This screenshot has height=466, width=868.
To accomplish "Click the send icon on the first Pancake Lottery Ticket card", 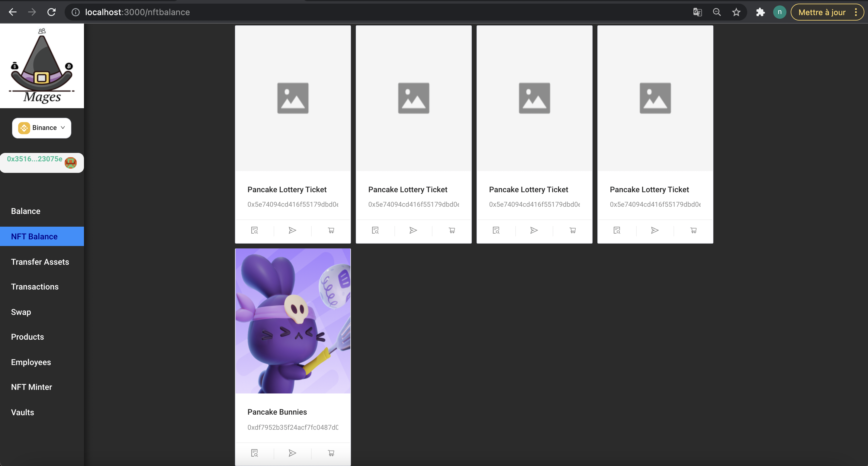I will [x=292, y=230].
